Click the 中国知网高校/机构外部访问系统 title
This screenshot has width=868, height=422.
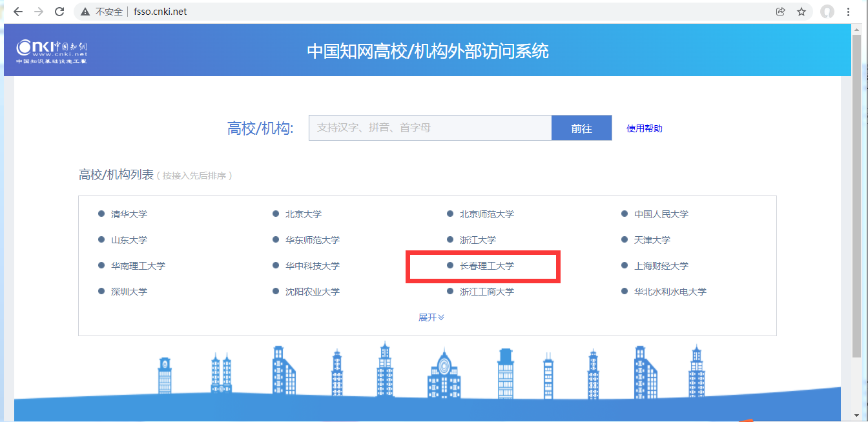point(428,51)
